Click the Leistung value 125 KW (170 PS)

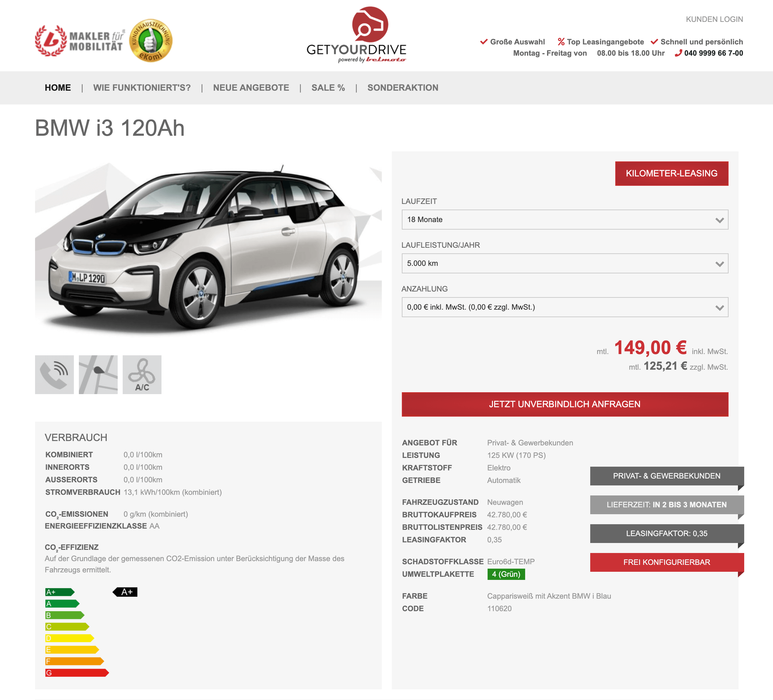516,455
